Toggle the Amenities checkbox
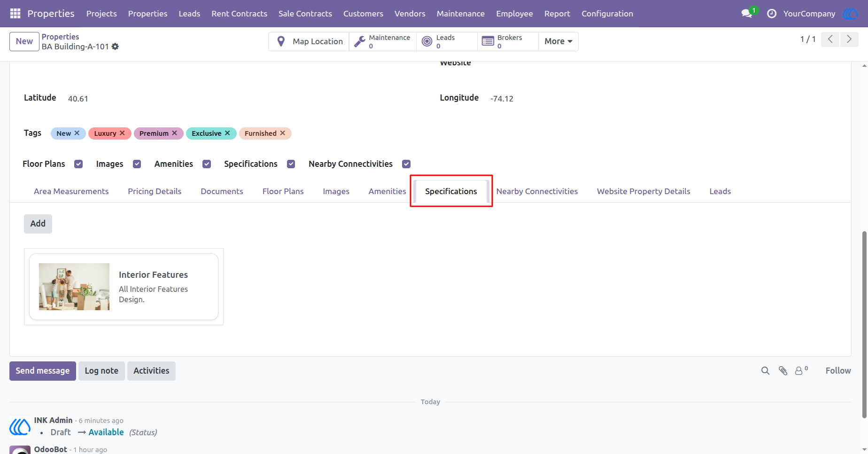This screenshot has width=868, height=454. pos(207,164)
